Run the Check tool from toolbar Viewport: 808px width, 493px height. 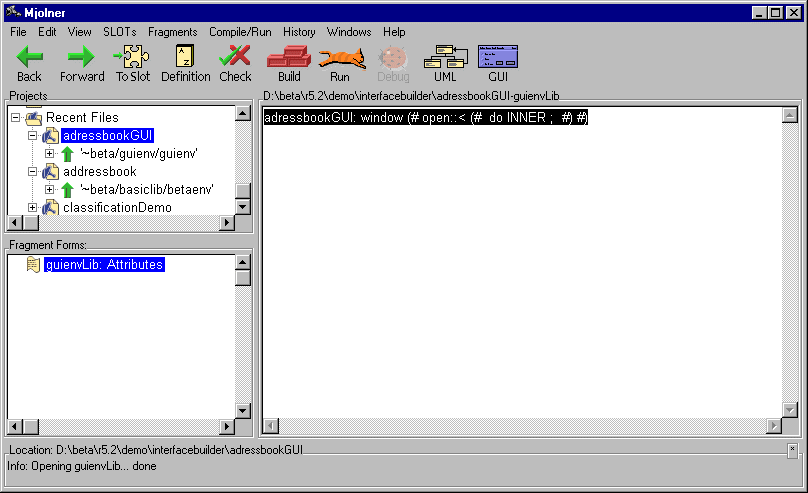(235, 58)
